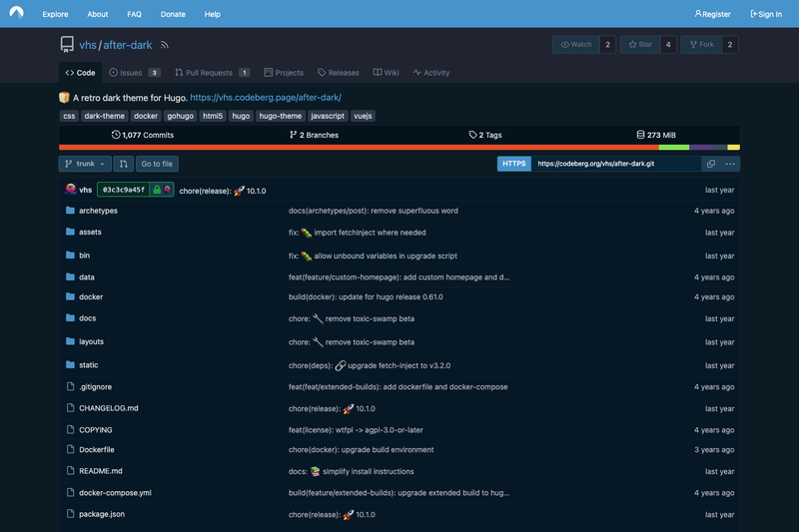Image resolution: width=799 pixels, height=532 pixels.
Task: Click the yellow language bar segment
Action: coord(734,147)
